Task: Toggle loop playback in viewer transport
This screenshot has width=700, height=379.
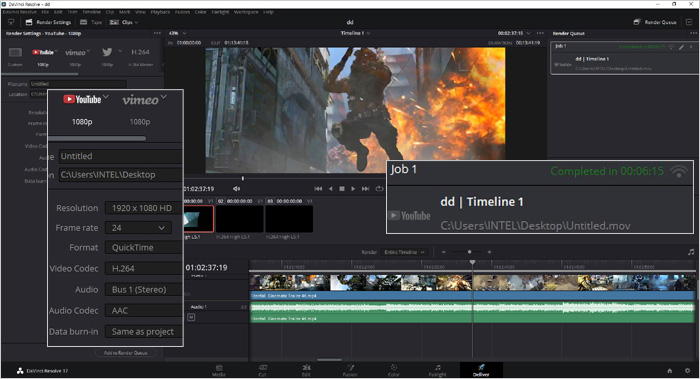Action: point(379,189)
